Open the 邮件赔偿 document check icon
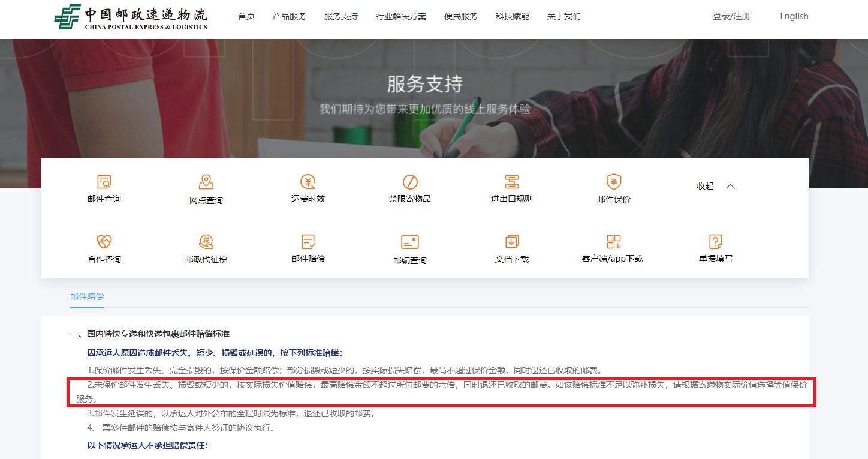 point(308,241)
